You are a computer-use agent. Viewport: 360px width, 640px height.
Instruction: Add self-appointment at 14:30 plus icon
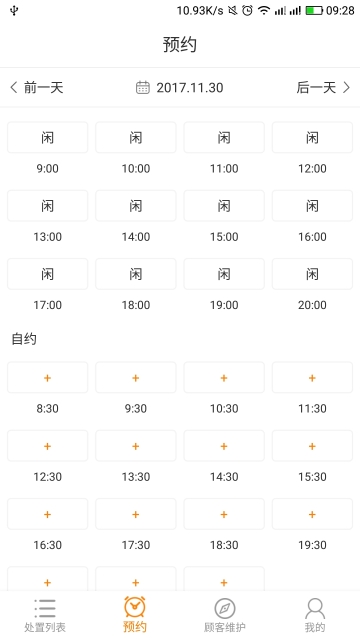pos(224,446)
